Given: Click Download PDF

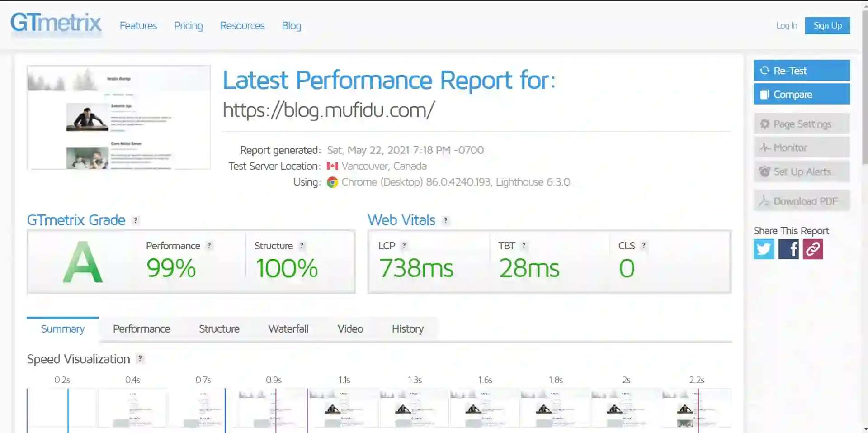Looking at the screenshot, I should click(x=802, y=201).
